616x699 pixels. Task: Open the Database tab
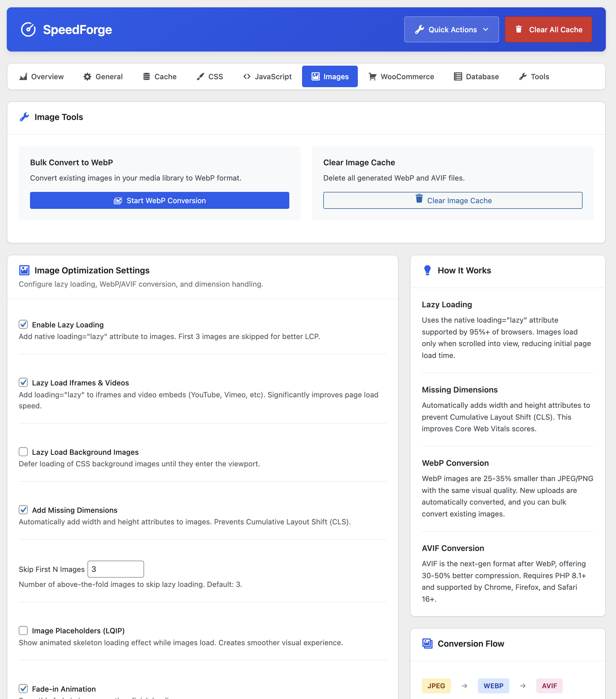point(476,77)
